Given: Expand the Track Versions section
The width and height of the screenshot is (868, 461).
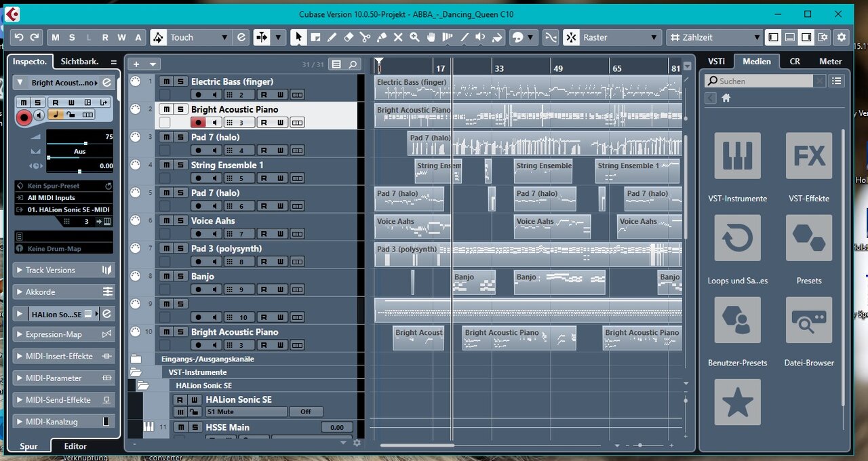Looking at the screenshot, I should point(64,270).
